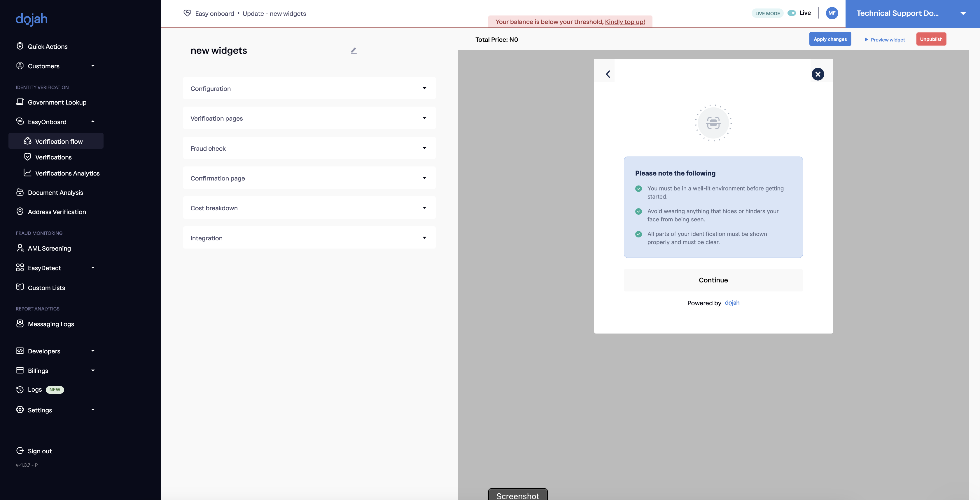This screenshot has width=980, height=500.
Task: Expand the Integration section
Action: click(309, 238)
